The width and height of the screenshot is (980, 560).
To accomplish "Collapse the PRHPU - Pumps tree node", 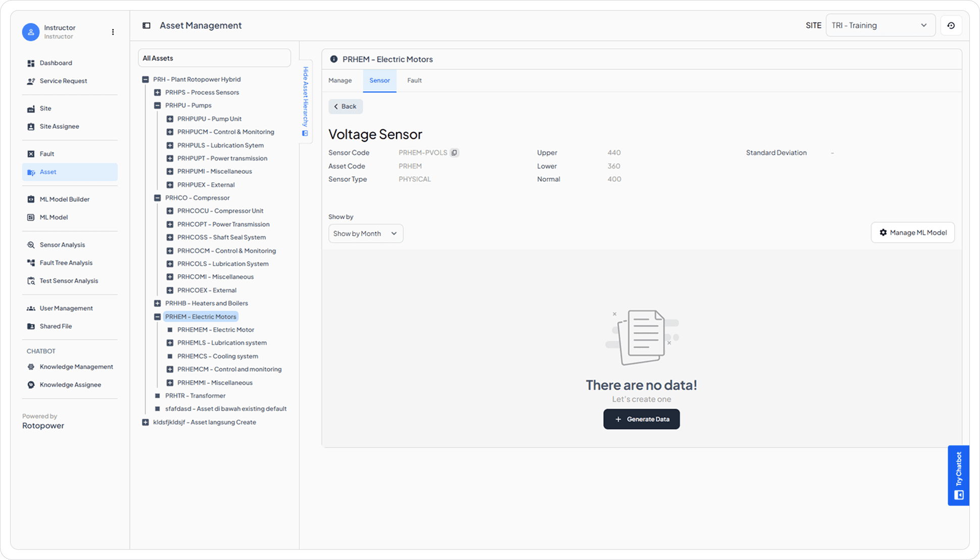I will tap(158, 106).
